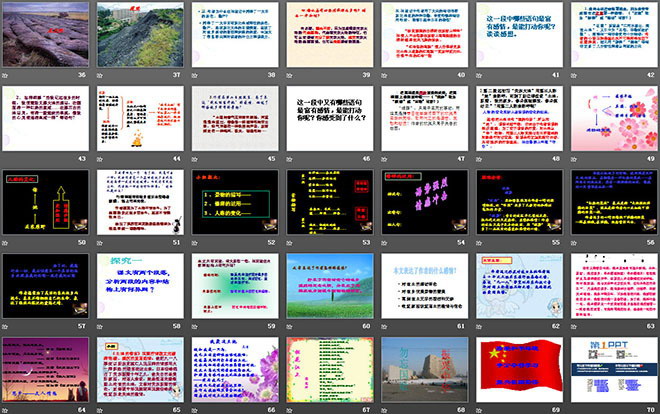Click the animation star icon under slide 37

coord(100,76)
